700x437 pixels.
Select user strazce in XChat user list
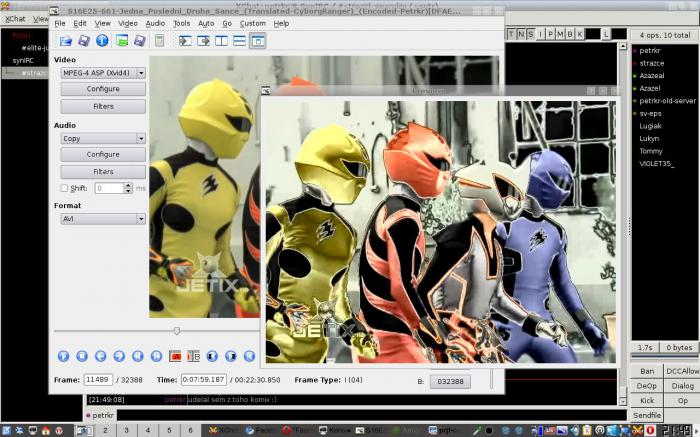652,63
